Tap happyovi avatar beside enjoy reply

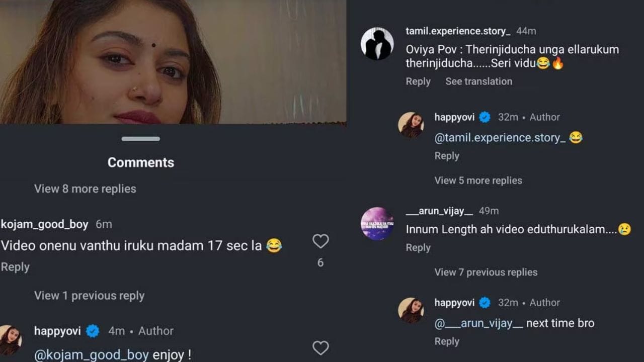[x=11, y=339]
